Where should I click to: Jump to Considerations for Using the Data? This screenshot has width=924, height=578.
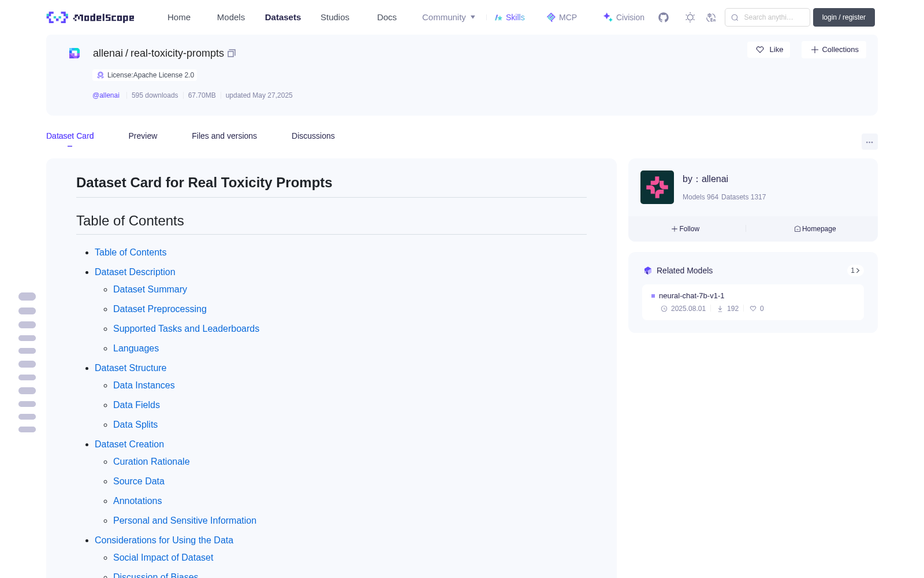pos(164,540)
